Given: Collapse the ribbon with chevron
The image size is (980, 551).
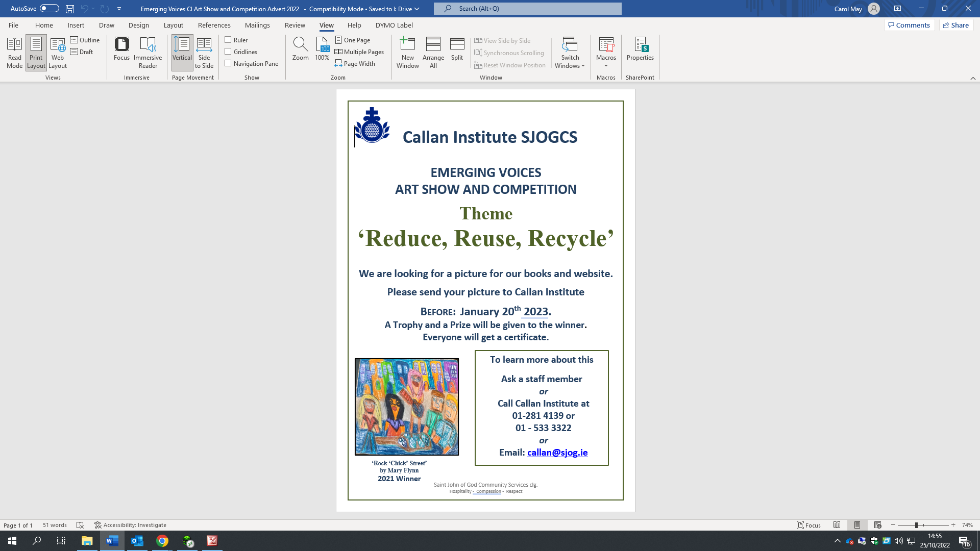Looking at the screenshot, I should pos(973,78).
